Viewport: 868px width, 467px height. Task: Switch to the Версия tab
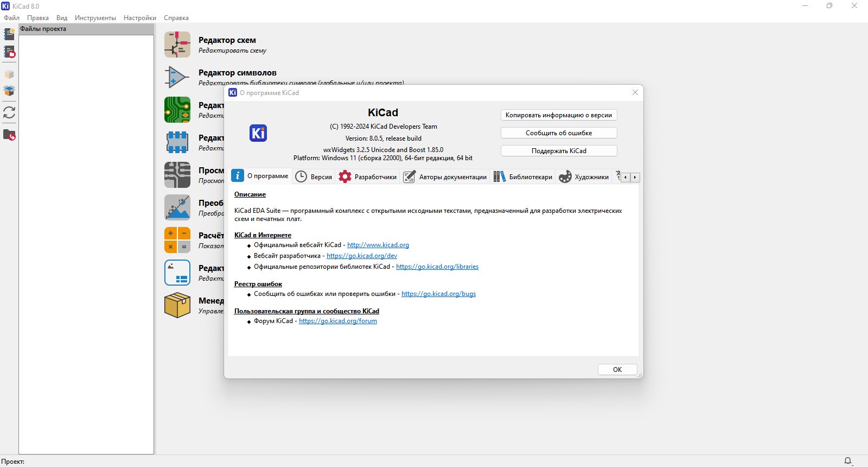pos(314,177)
